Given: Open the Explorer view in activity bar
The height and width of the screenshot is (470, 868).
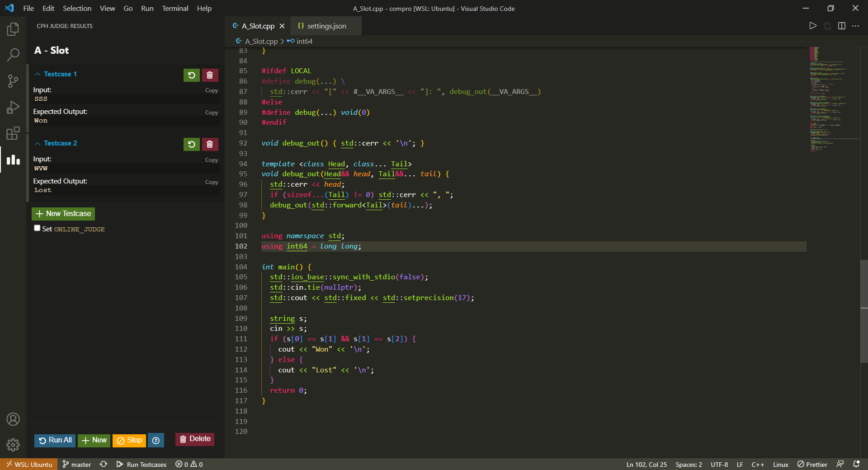Looking at the screenshot, I should 13,29.
